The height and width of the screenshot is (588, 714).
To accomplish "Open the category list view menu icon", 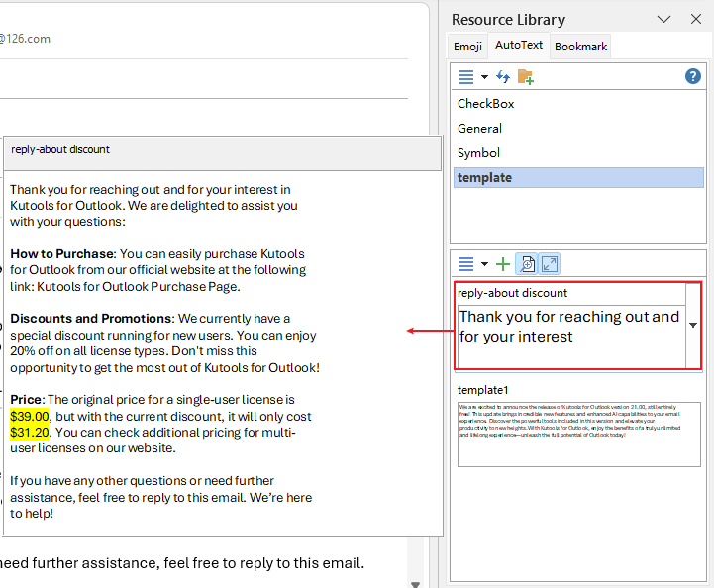I will click(466, 77).
